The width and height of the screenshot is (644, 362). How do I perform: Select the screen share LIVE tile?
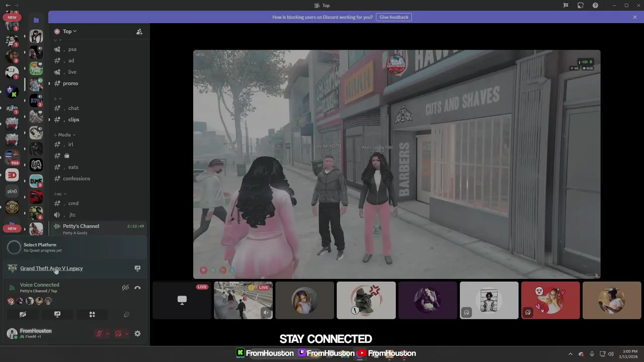tap(182, 300)
